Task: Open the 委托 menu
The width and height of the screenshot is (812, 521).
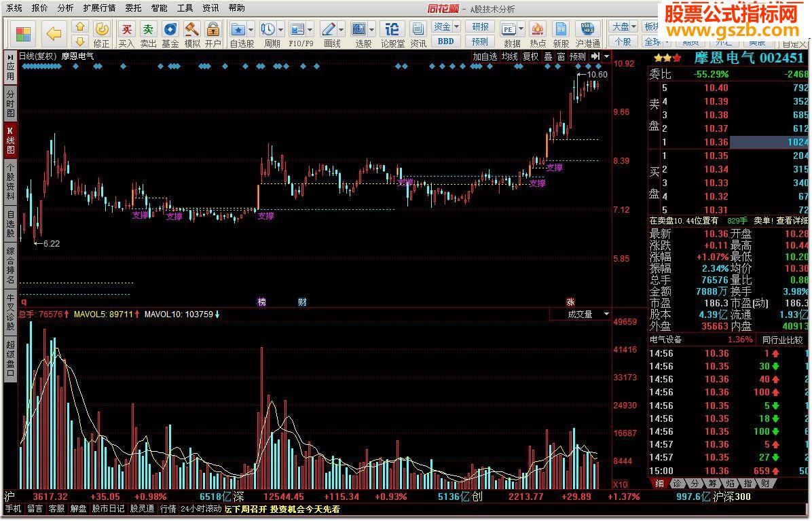Action: click(x=133, y=7)
